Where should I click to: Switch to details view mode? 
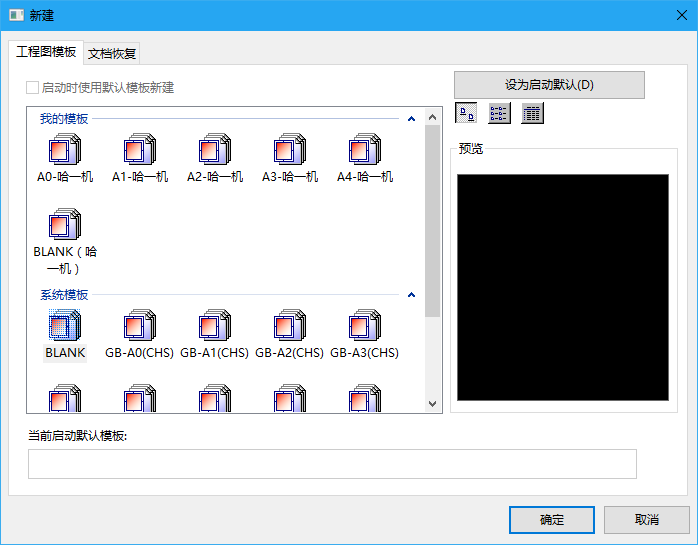pyautogui.click(x=532, y=113)
